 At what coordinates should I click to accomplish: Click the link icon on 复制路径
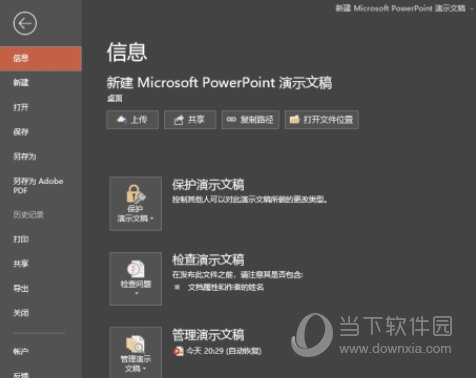[231, 119]
